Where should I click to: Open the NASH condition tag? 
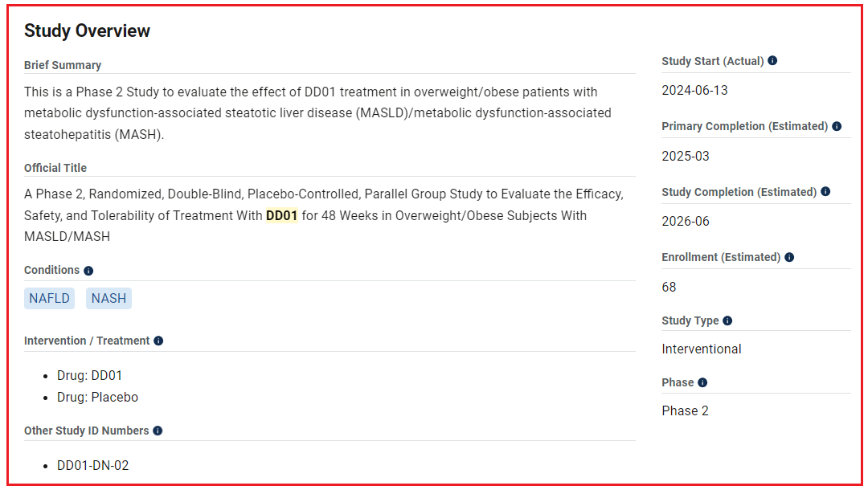pos(108,299)
